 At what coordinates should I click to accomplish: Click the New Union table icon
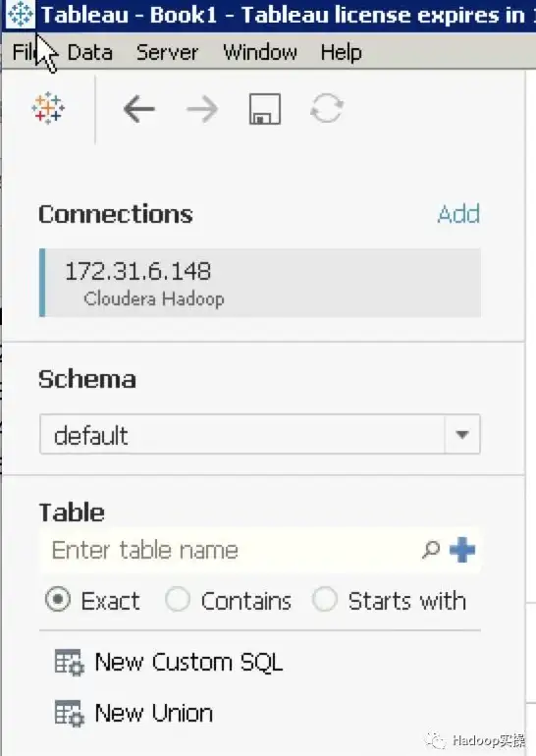[69, 714]
